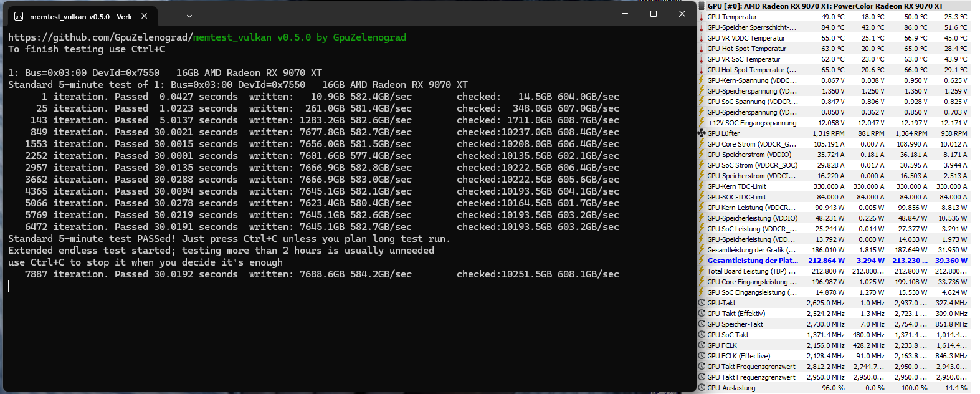Select the GPU SoC Eingangsleistung sensor label
This screenshot has width=980, height=394.
[752, 292]
